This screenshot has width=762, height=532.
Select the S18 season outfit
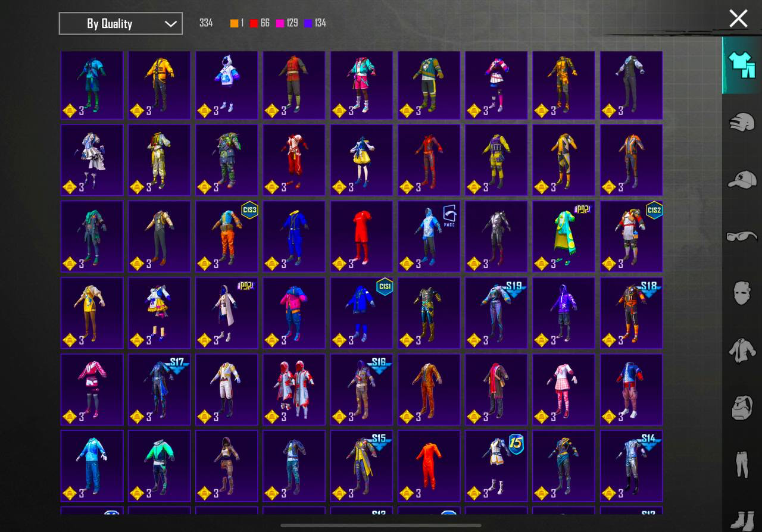tap(631, 312)
